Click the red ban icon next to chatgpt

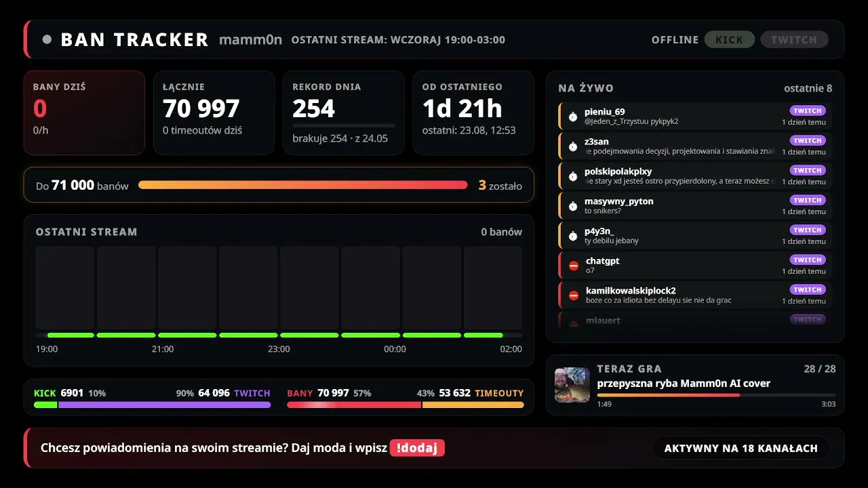coord(574,266)
